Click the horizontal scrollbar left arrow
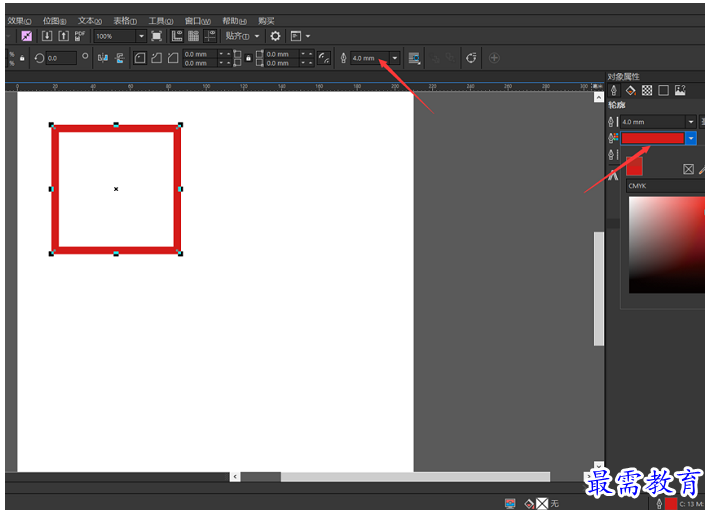The image size is (709, 514). tap(235, 476)
